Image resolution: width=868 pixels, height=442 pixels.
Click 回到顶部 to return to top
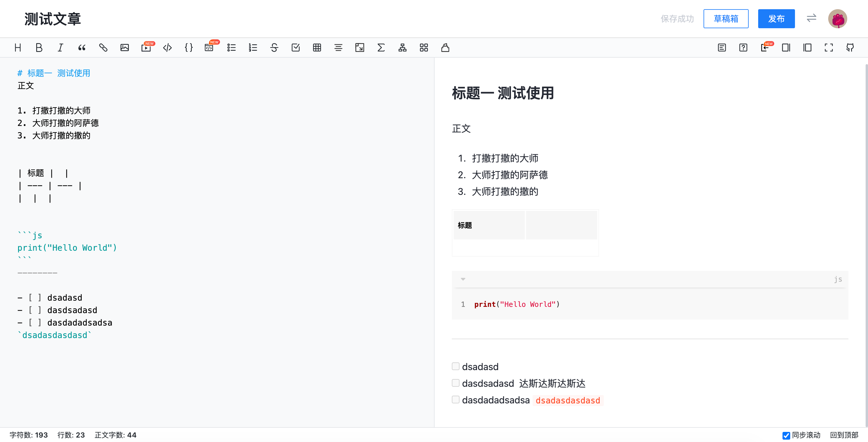(x=844, y=435)
